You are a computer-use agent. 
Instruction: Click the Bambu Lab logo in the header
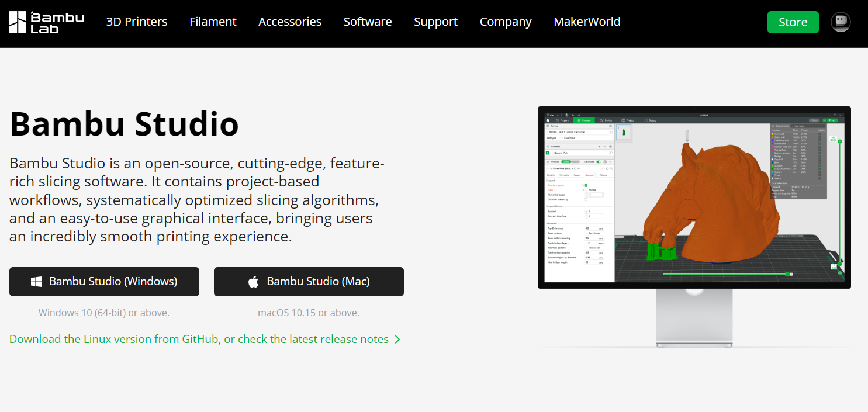[x=47, y=22]
